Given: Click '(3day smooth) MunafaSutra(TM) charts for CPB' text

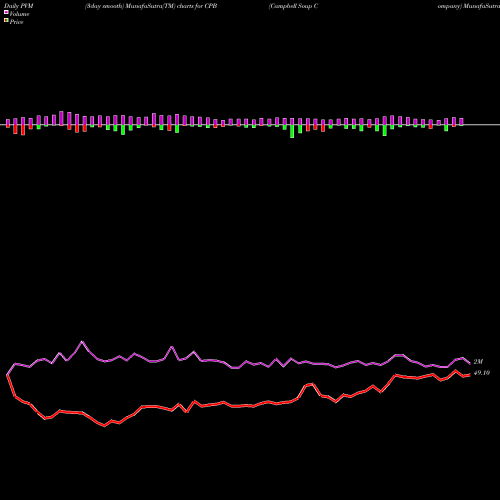Looking at the screenshot, I should 151,6.
